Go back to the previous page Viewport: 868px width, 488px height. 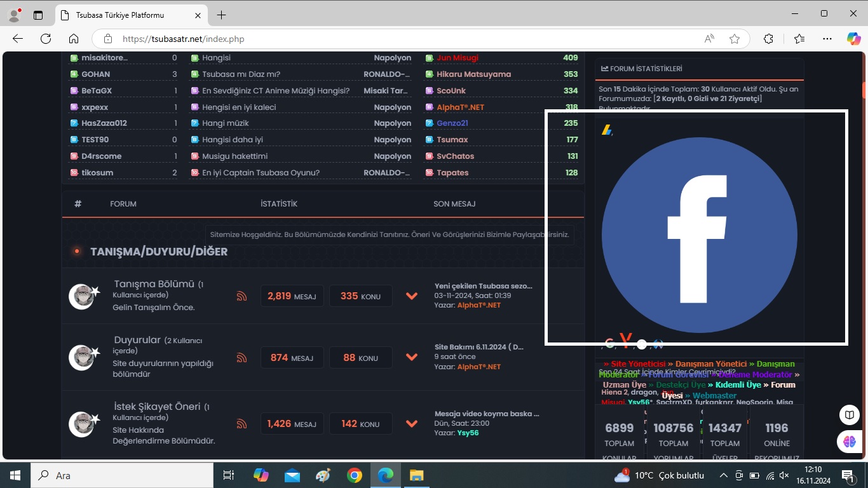(18, 39)
